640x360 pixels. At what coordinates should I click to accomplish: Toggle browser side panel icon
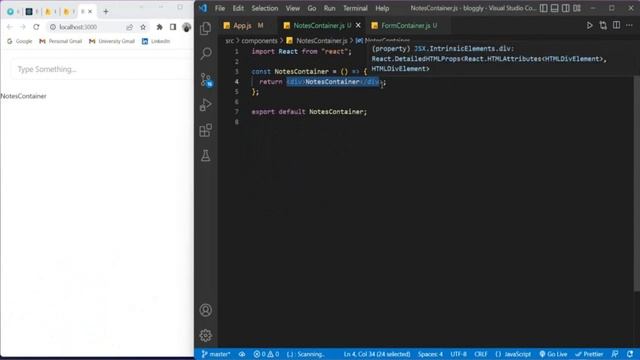pos(173,27)
